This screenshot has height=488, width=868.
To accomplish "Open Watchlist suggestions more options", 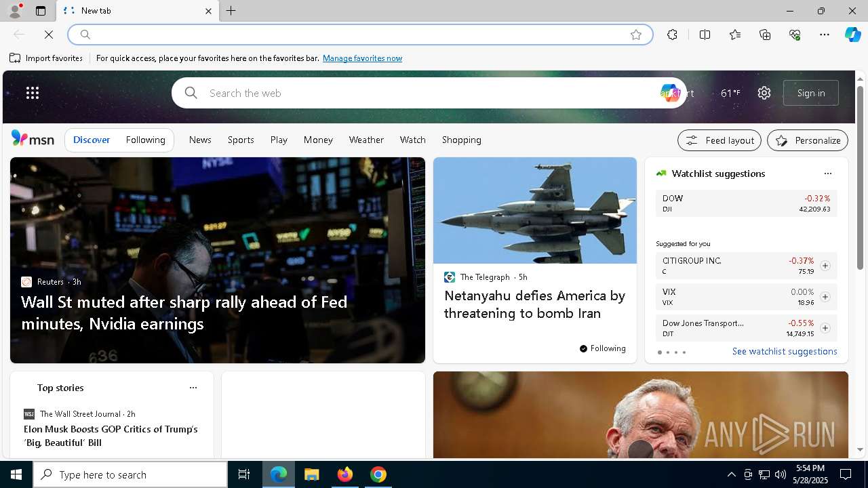I will pos(827,174).
